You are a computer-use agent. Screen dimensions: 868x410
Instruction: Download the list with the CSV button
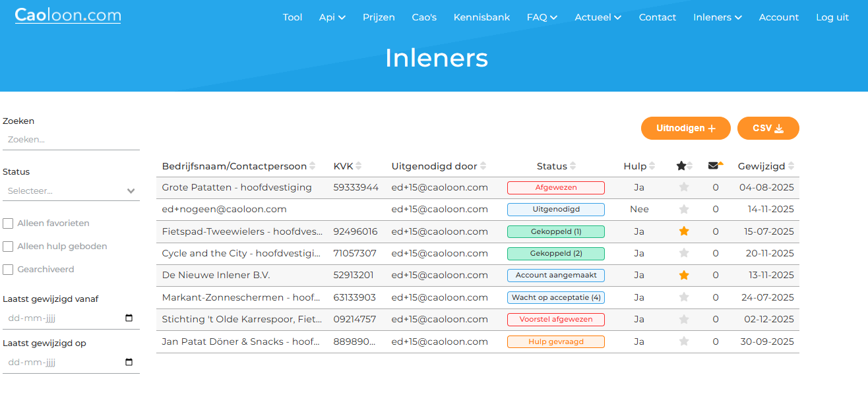pos(768,129)
